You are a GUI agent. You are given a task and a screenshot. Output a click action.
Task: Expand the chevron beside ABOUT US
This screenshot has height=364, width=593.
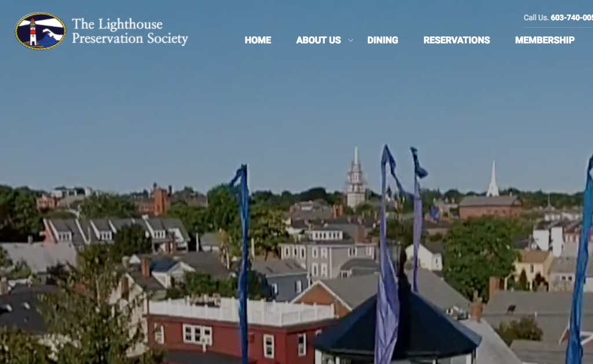click(350, 41)
